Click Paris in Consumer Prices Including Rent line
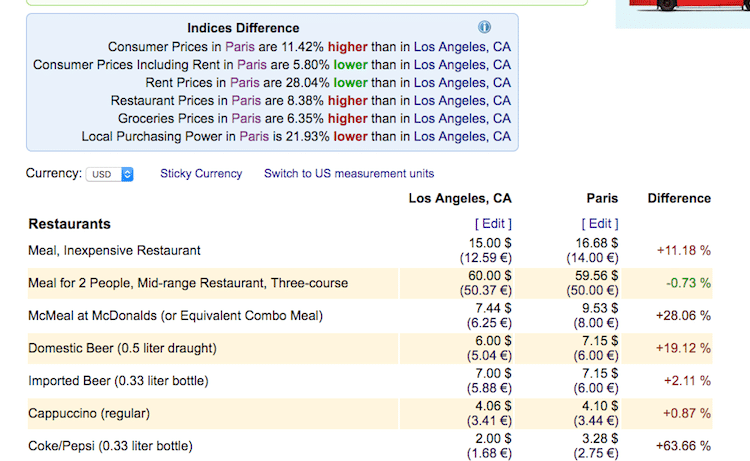 coord(252,65)
